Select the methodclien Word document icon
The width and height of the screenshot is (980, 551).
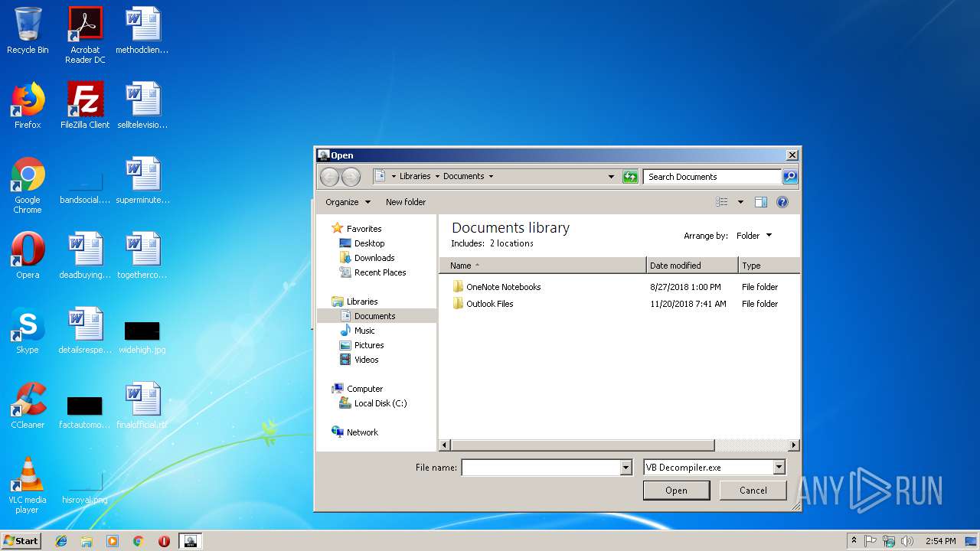tap(142, 31)
